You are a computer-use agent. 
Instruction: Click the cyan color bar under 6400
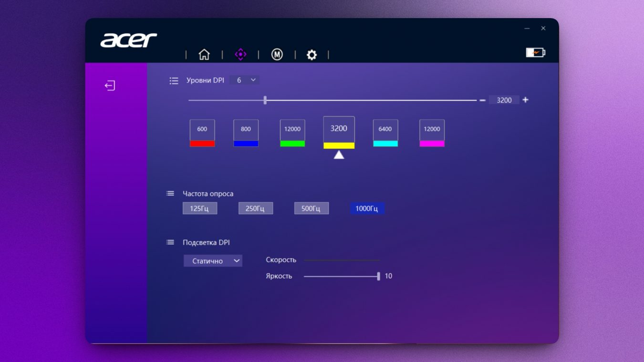[x=385, y=144]
